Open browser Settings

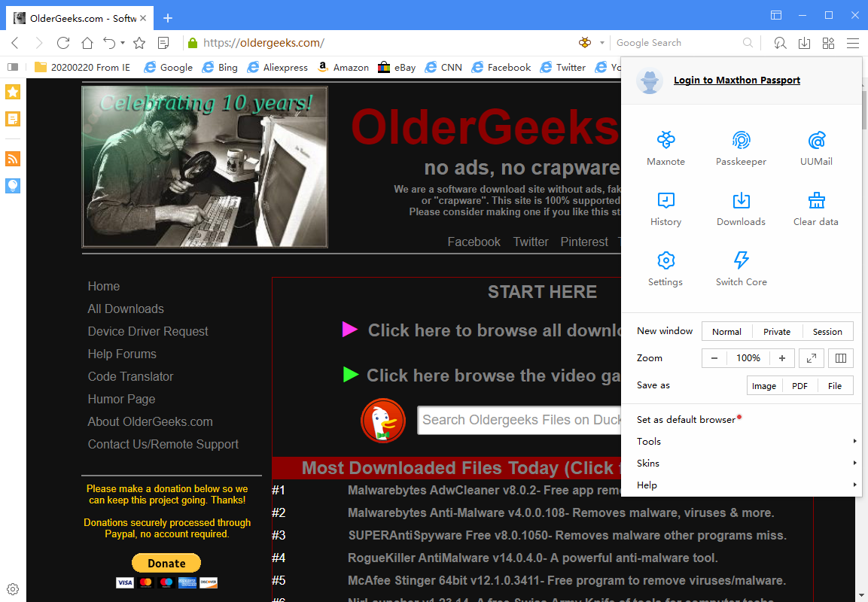pyautogui.click(x=665, y=269)
